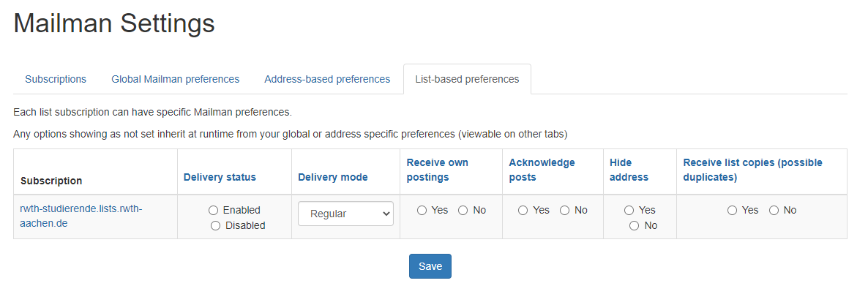Select Yes for Acknowledge posts

click(x=523, y=211)
